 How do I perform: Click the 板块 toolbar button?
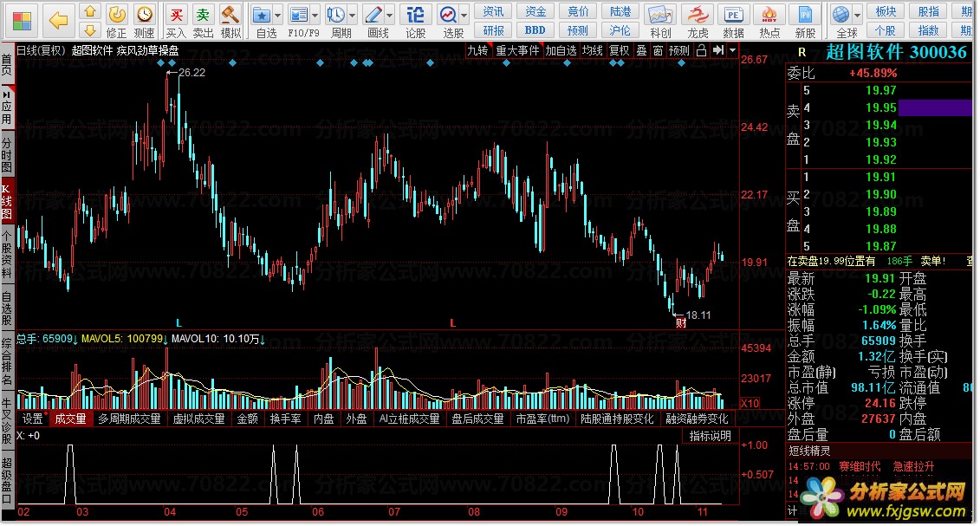point(886,11)
